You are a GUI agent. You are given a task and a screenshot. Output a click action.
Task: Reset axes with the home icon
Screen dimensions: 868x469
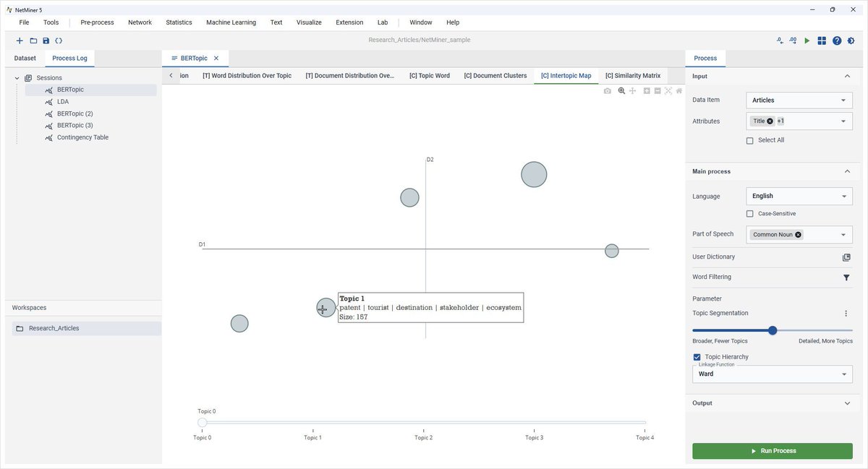(x=678, y=90)
